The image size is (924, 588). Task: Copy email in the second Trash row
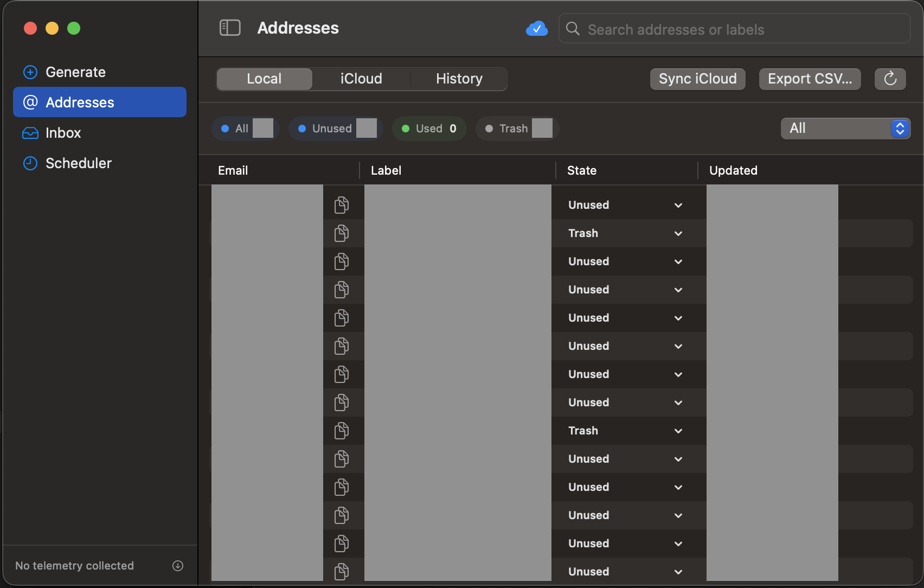click(x=342, y=431)
